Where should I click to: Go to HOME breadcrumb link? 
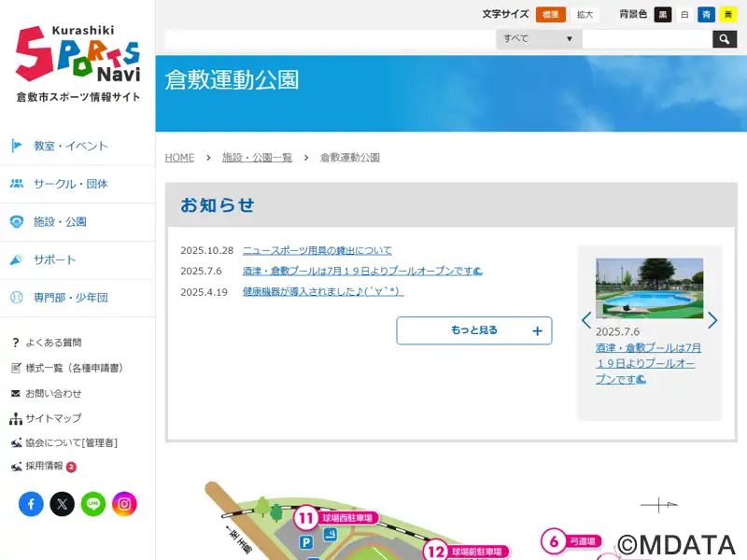[179, 158]
